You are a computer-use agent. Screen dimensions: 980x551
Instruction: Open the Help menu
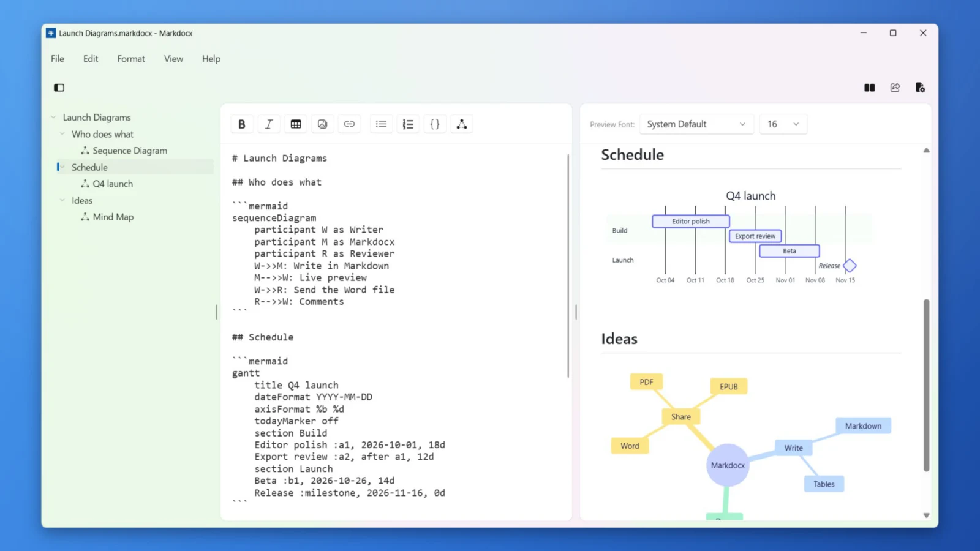pos(211,59)
